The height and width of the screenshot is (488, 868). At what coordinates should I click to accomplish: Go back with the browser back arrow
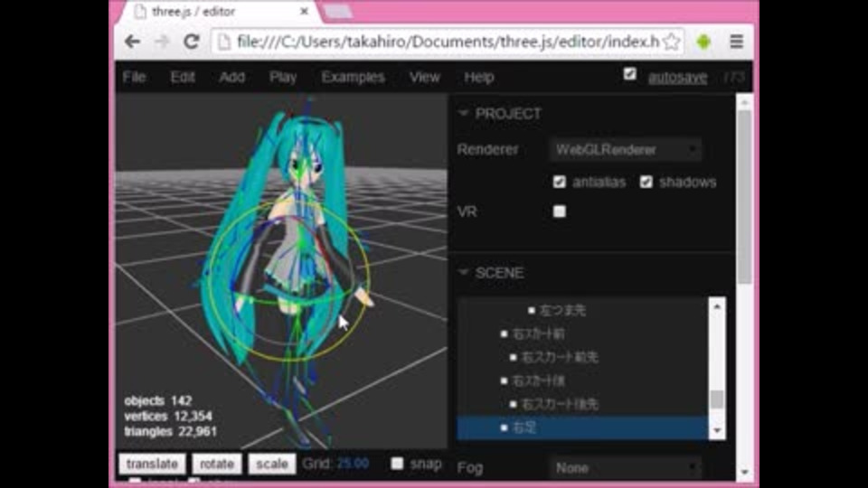(x=132, y=42)
